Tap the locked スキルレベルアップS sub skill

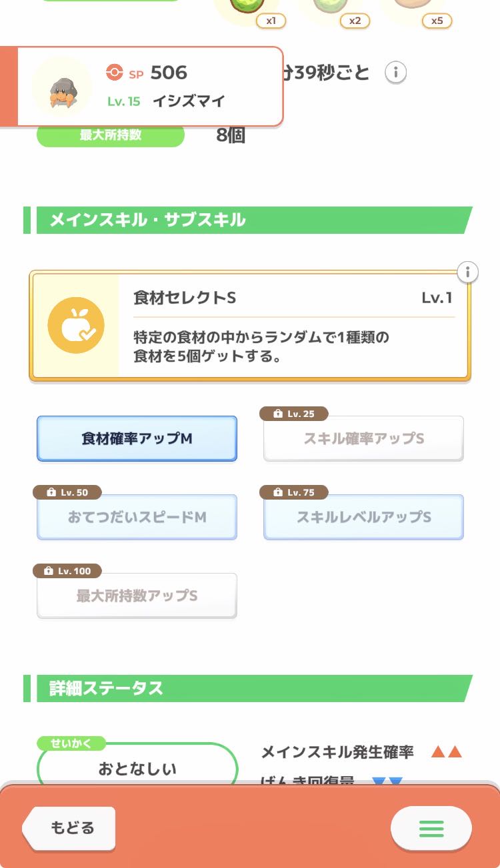tap(363, 518)
